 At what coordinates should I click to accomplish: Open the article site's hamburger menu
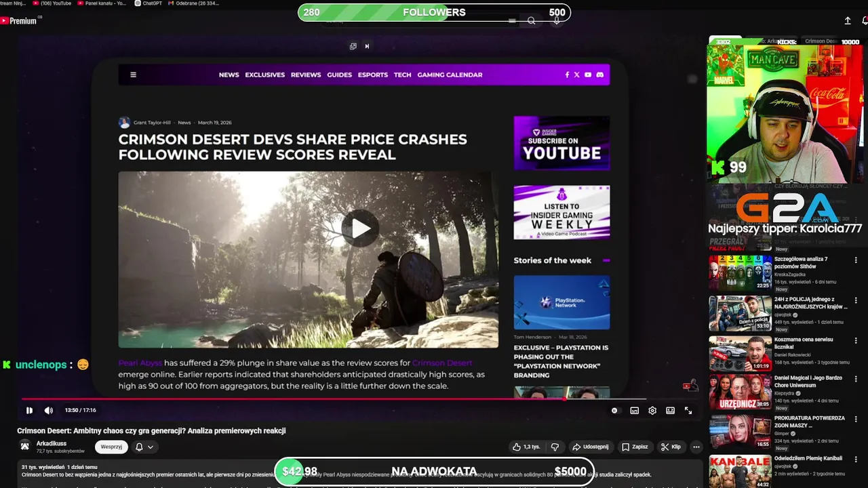click(x=133, y=75)
